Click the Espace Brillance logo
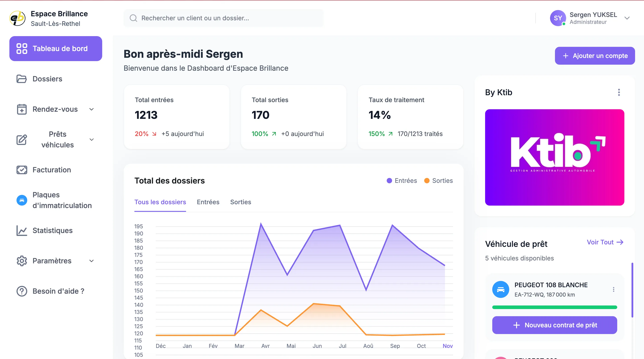 [x=17, y=18]
